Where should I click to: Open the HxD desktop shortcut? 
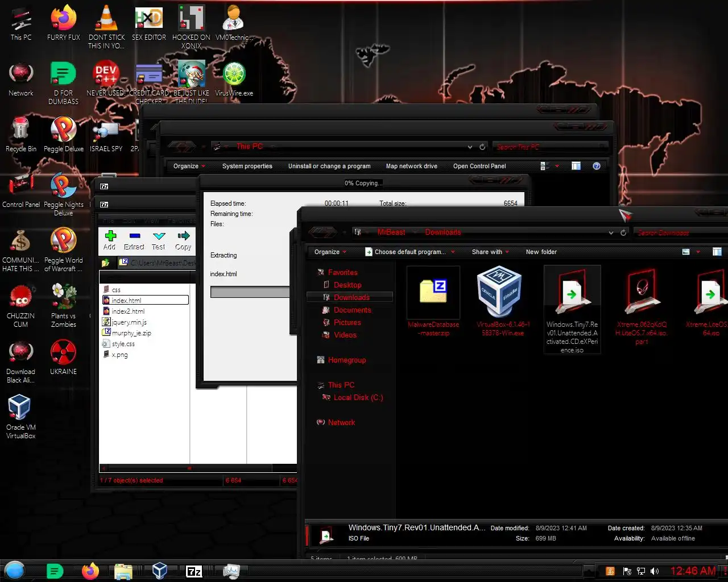(149, 23)
